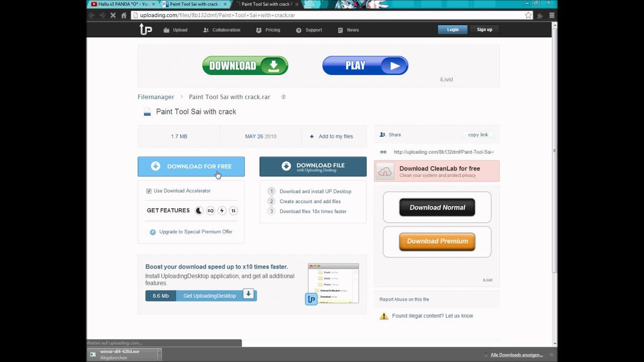Click copy link button
Screen dimensions: 644x362
478,135
